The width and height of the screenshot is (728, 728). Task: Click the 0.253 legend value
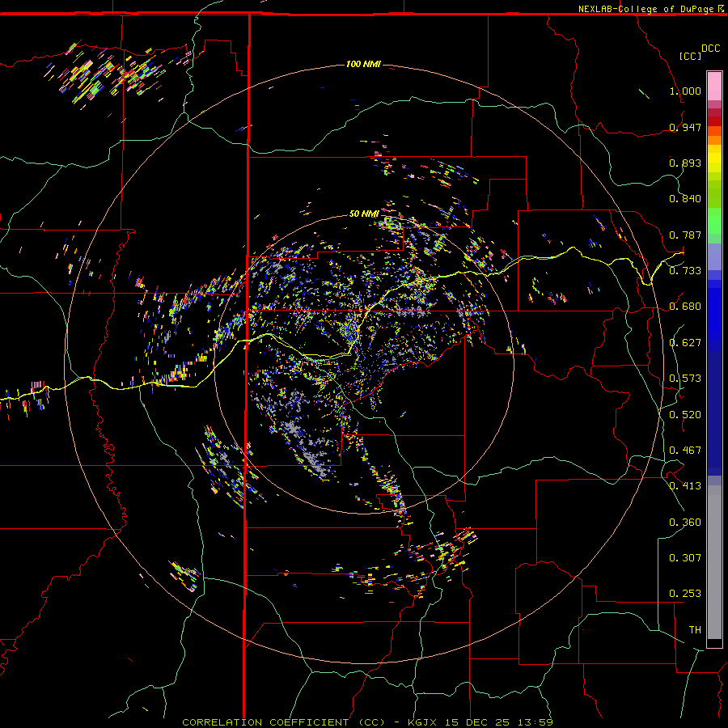coord(685,594)
